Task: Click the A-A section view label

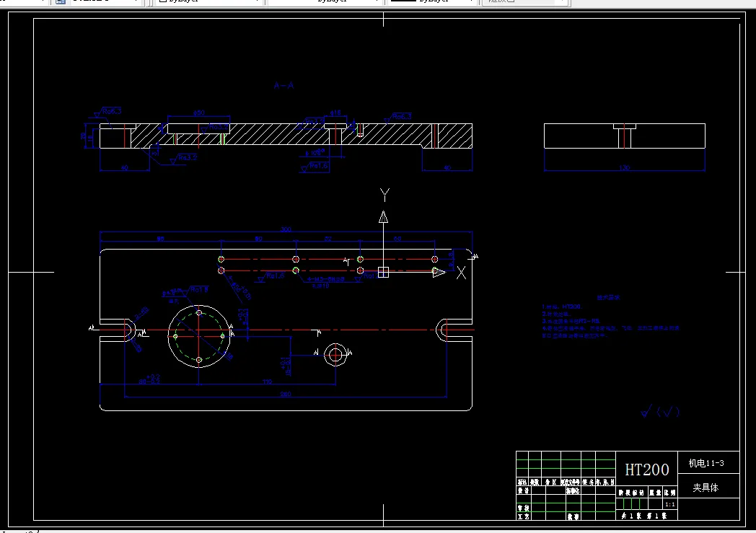Action: pyautogui.click(x=283, y=86)
